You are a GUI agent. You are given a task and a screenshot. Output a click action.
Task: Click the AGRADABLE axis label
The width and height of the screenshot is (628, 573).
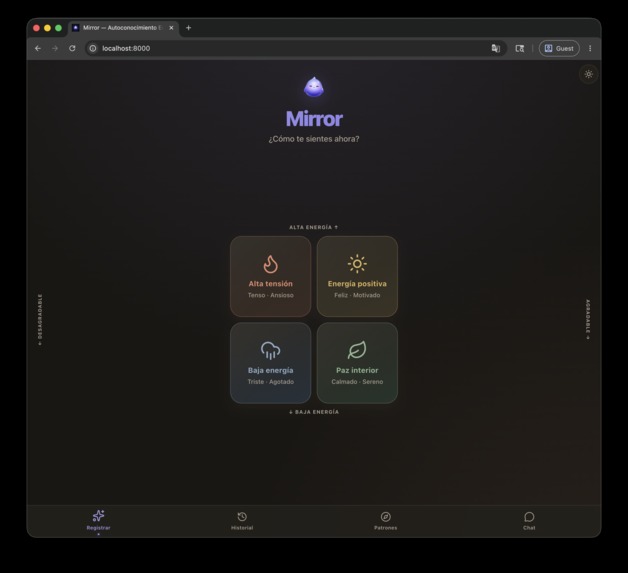click(x=588, y=319)
